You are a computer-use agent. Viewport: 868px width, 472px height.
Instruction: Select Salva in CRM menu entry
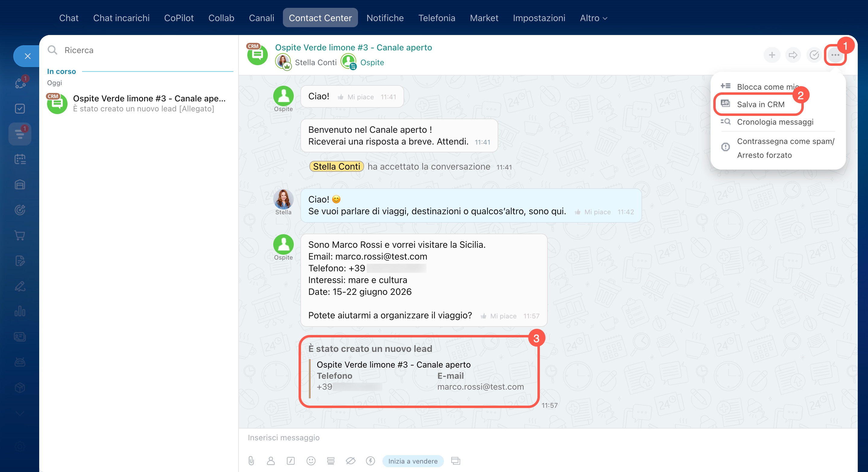click(760, 104)
